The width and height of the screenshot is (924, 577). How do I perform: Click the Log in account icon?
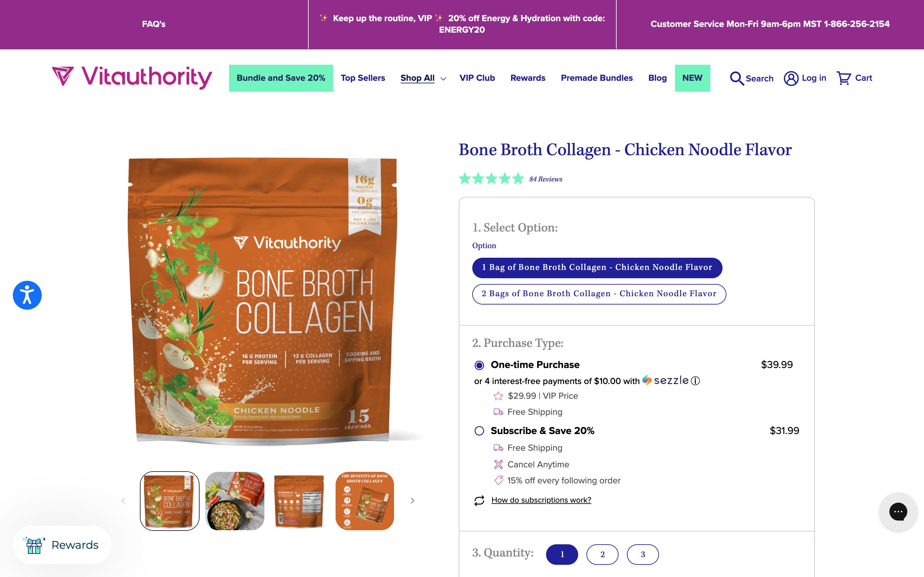[x=791, y=78]
